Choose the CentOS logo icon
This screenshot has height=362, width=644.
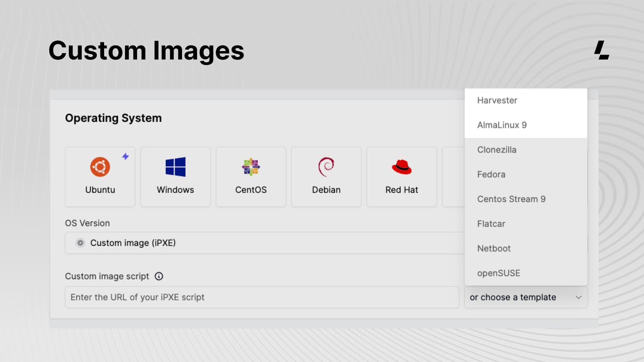tap(251, 166)
